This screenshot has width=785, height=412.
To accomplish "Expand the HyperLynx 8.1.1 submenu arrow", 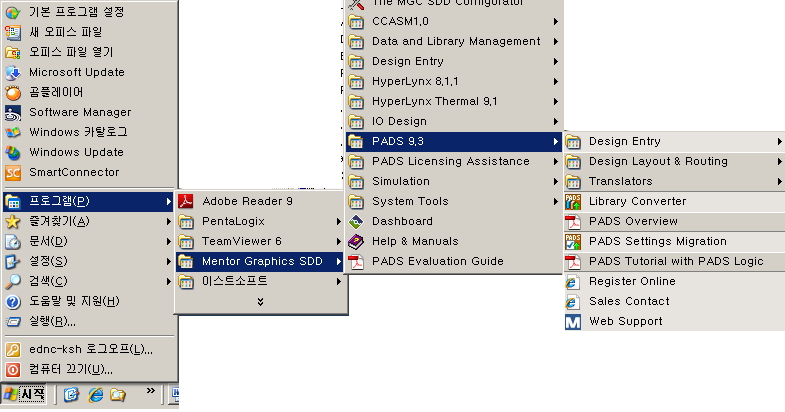I will coord(556,82).
